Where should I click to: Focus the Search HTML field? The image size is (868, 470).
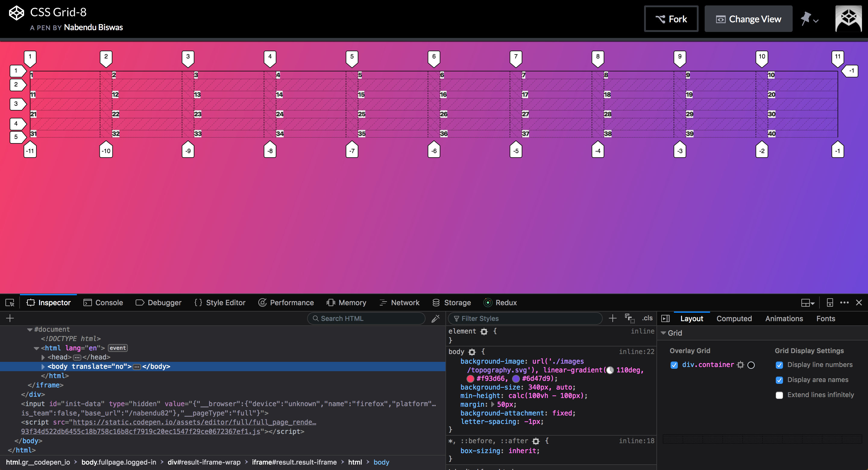click(366, 318)
